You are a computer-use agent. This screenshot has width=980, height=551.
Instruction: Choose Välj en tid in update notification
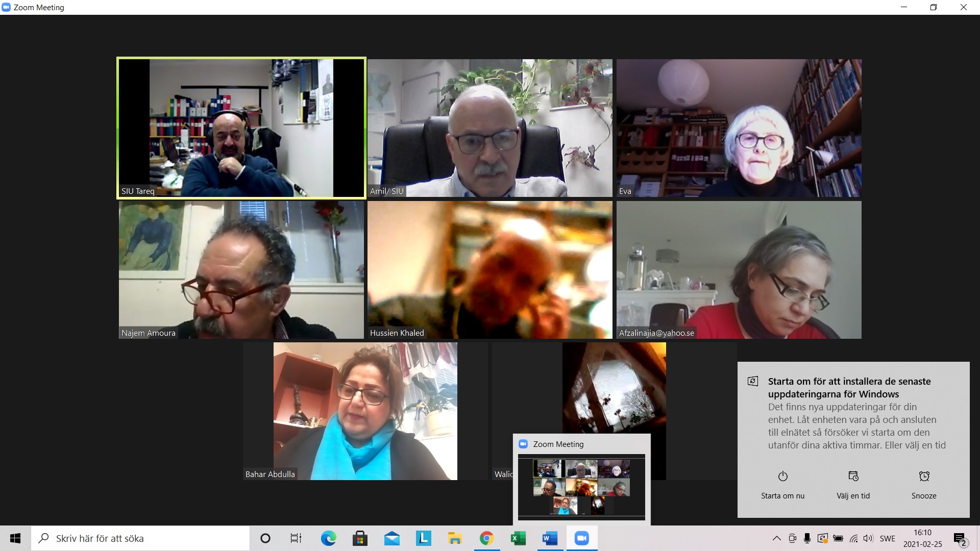[853, 485]
